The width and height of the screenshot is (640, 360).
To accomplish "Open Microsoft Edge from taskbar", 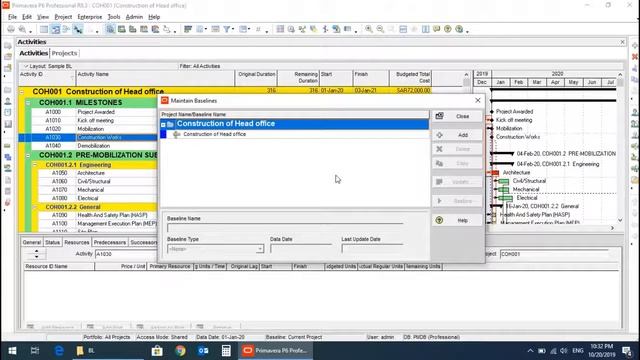I will coord(59,350).
